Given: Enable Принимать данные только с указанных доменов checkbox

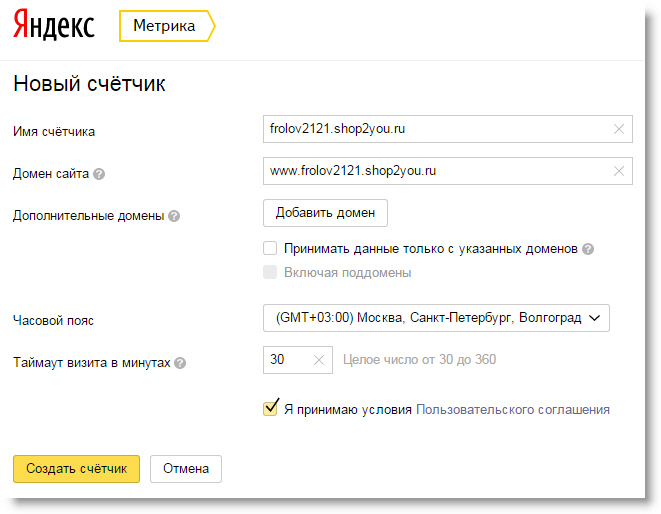Looking at the screenshot, I should coord(270,248).
